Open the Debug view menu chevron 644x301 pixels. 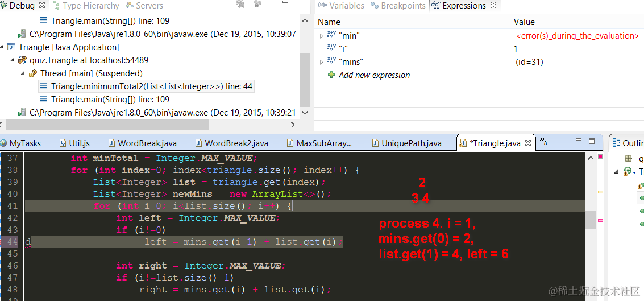coord(275,2)
